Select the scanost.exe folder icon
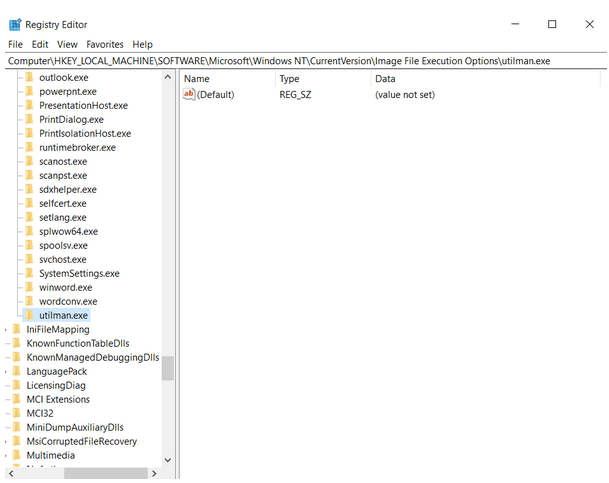 (x=29, y=161)
